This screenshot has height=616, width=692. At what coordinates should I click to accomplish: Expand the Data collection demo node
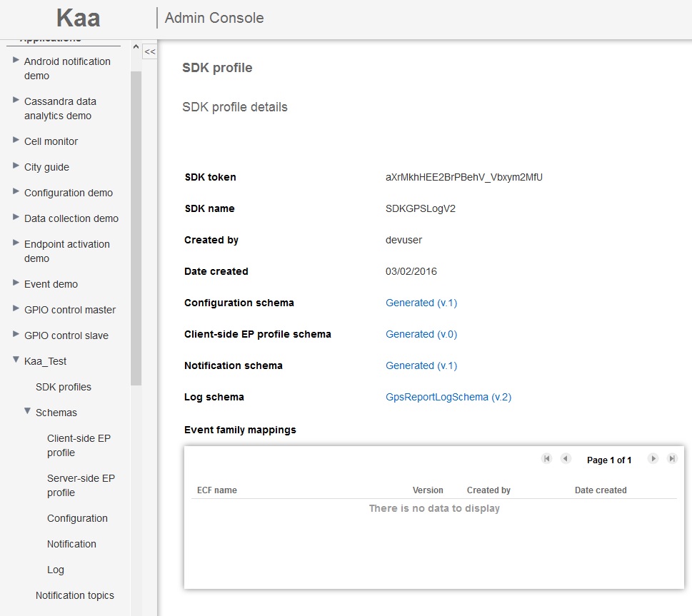(16, 217)
